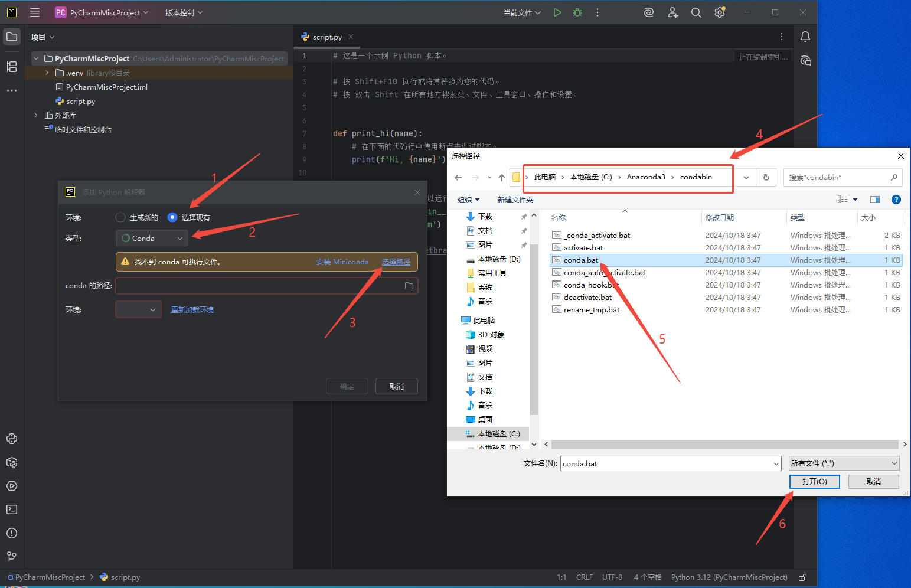Click the 打开(O) button

pos(814,482)
